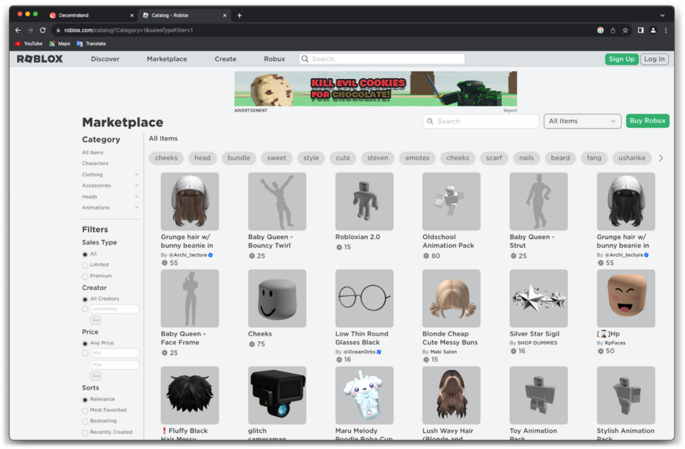Open Robux in top navigation
Image resolution: width=685 pixels, height=449 pixels.
coord(274,59)
